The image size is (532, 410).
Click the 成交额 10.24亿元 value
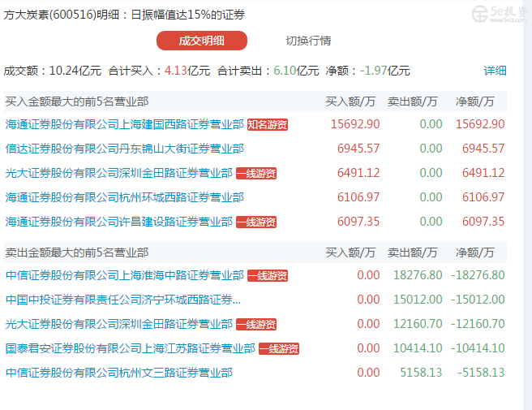[x=75, y=71]
